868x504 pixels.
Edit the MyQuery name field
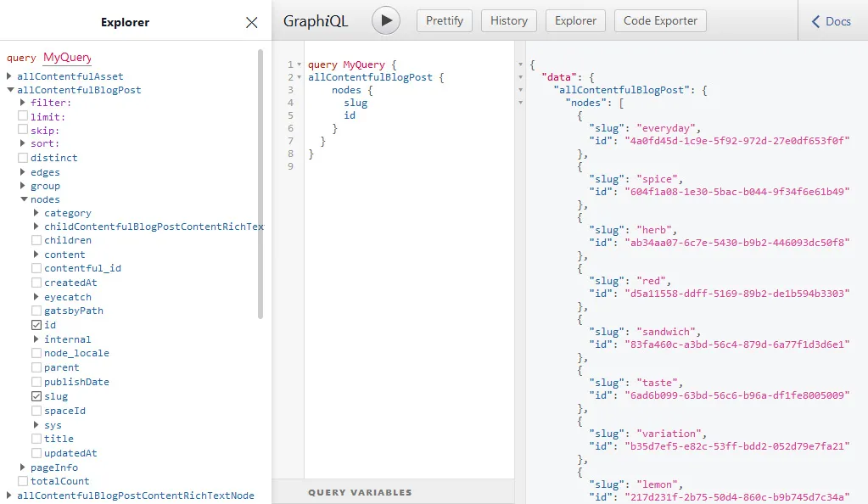coord(67,58)
